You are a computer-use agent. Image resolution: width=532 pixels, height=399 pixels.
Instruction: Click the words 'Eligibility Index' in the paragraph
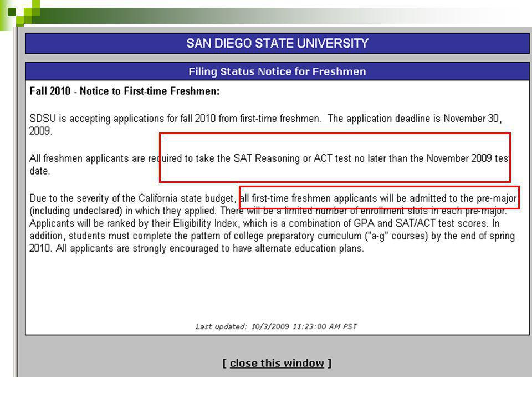(206, 223)
